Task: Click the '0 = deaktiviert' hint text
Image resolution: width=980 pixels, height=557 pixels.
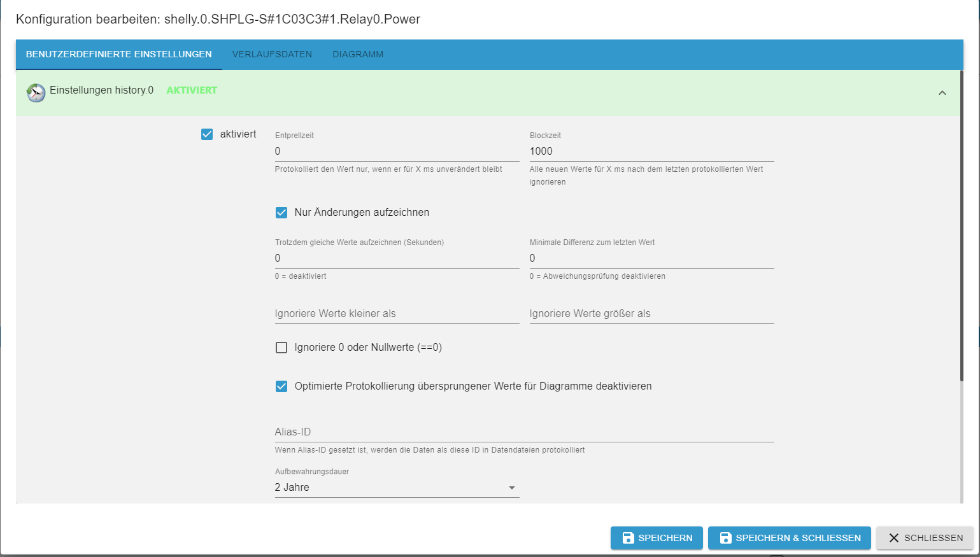Action: click(301, 276)
